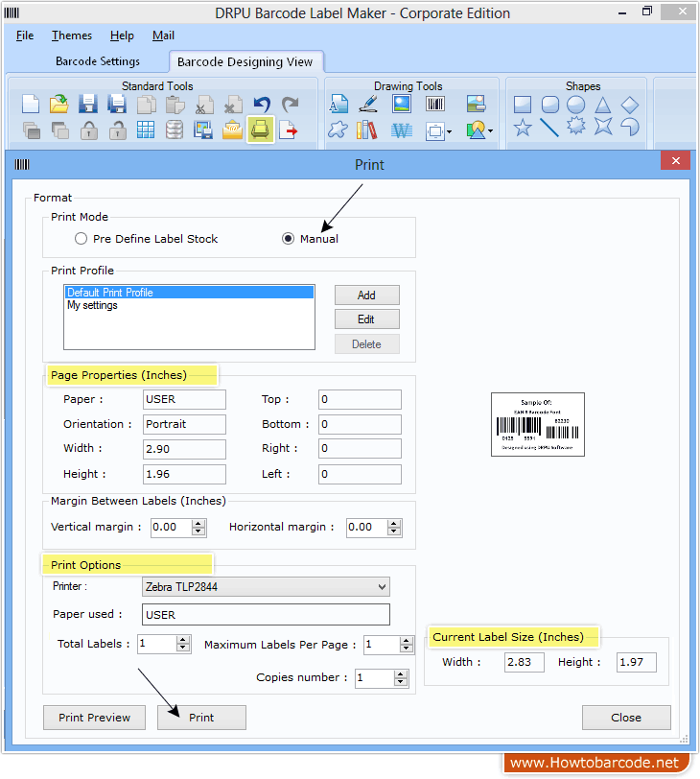Click the Delete profile button

click(x=367, y=344)
